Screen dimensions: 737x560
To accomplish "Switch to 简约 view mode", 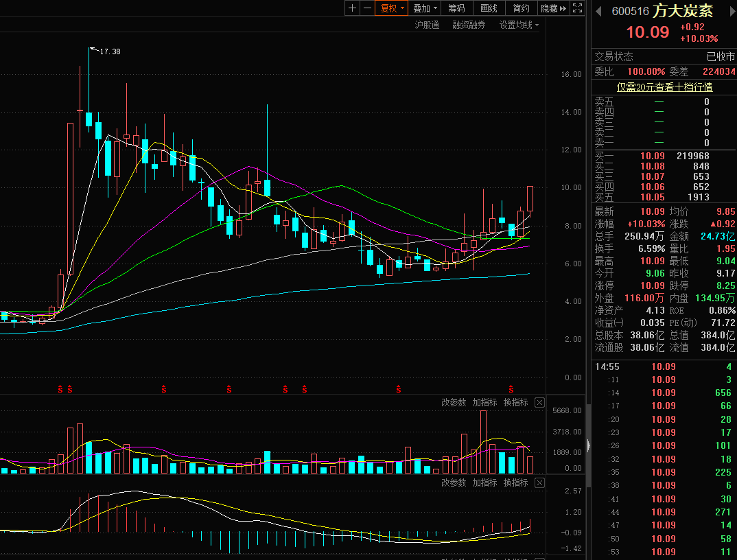I will [521, 8].
